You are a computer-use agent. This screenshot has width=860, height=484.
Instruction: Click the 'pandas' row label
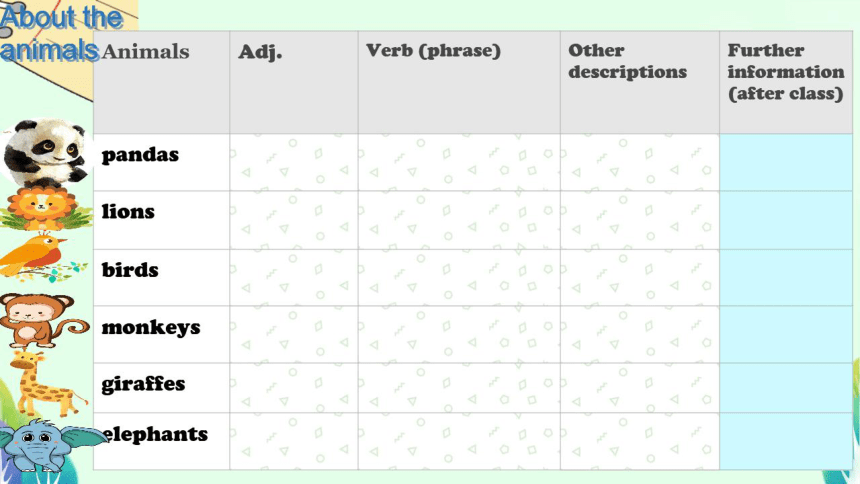pos(140,155)
